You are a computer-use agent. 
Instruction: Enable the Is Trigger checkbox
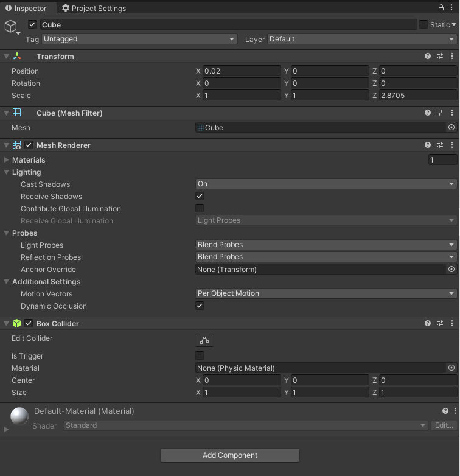point(200,355)
